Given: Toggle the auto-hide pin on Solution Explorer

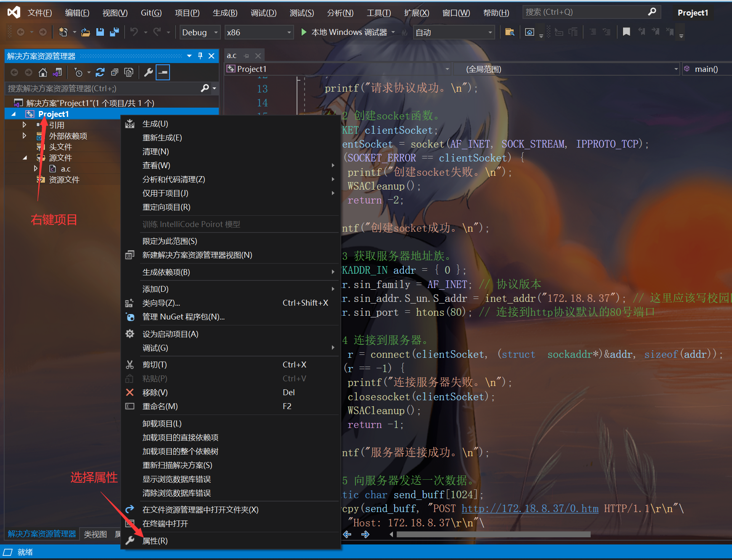Looking at the screenshot, I should (200, 56).
